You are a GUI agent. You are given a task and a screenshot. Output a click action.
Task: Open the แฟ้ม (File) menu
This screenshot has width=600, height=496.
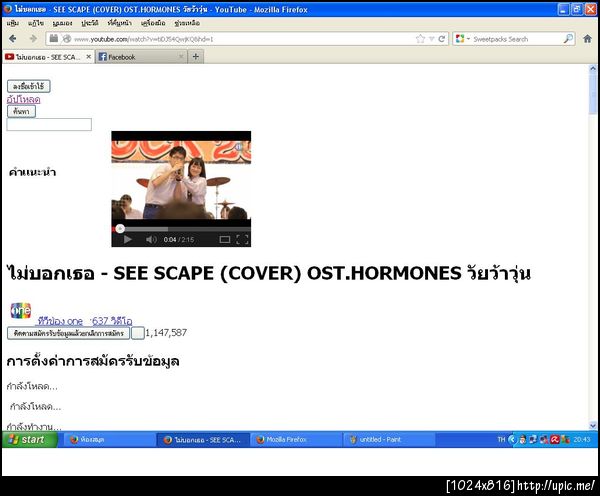12,23
